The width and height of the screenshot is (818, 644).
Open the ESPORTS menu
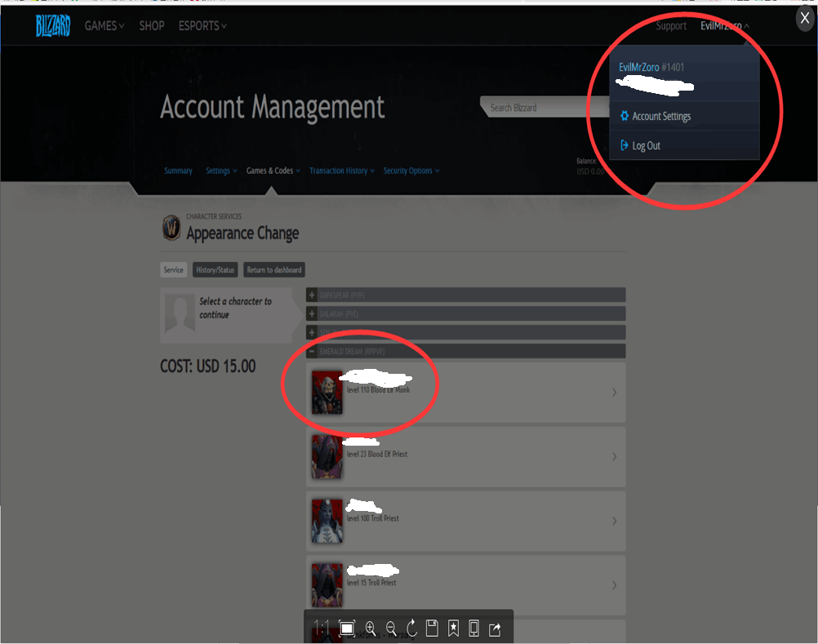click(x=202, y=25)
